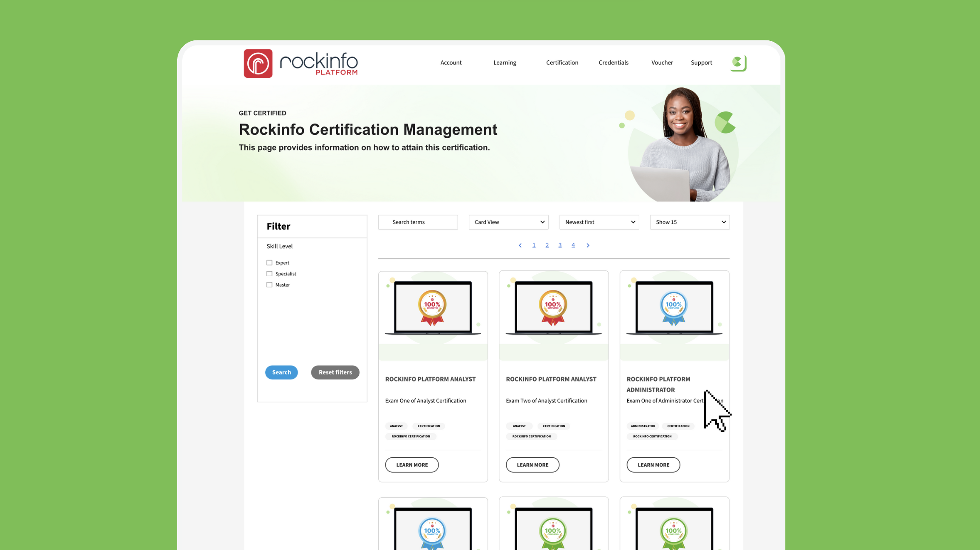Open the Certification menu item
Viewport: 980px width, 550px height.
pos(562,62)
